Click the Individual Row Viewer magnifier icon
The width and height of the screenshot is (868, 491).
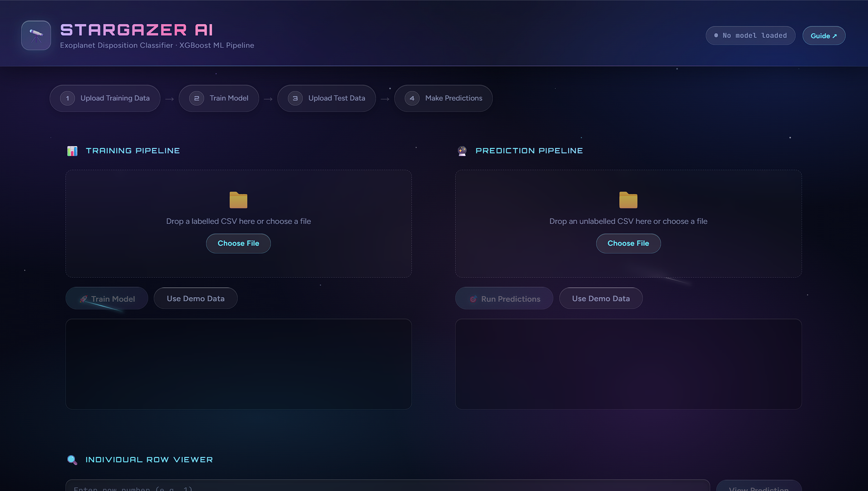click(72, 460)
